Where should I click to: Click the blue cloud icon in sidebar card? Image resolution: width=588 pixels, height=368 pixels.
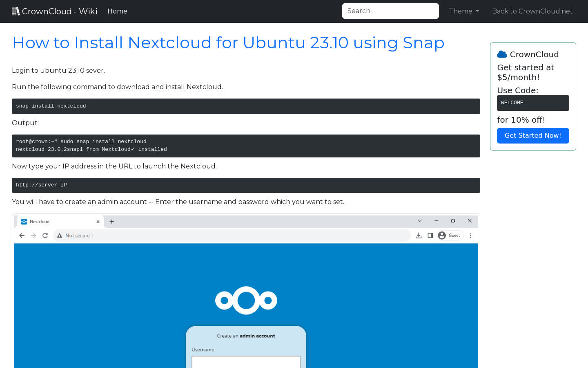(502, 54)
